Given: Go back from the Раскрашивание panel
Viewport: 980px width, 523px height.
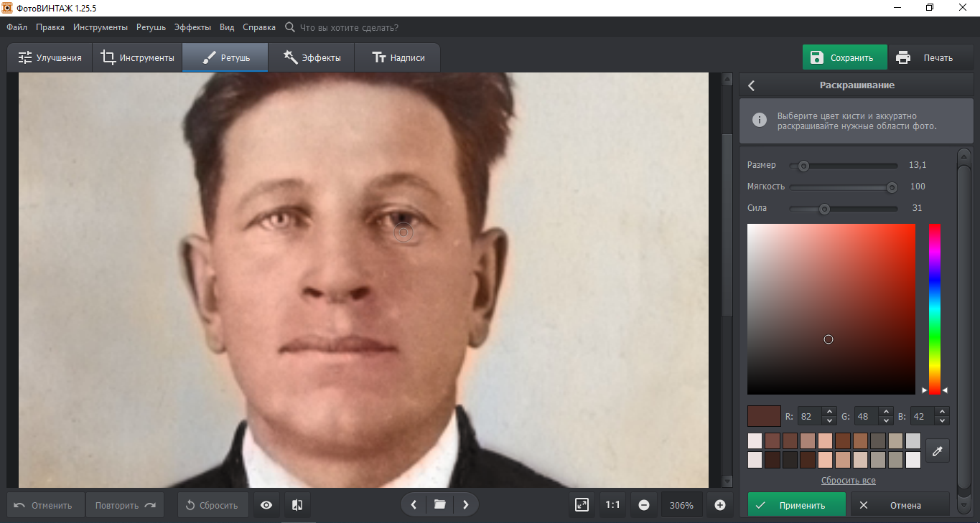Looking at the screenshot, I should pyautogui.click(x=752, y=85).
